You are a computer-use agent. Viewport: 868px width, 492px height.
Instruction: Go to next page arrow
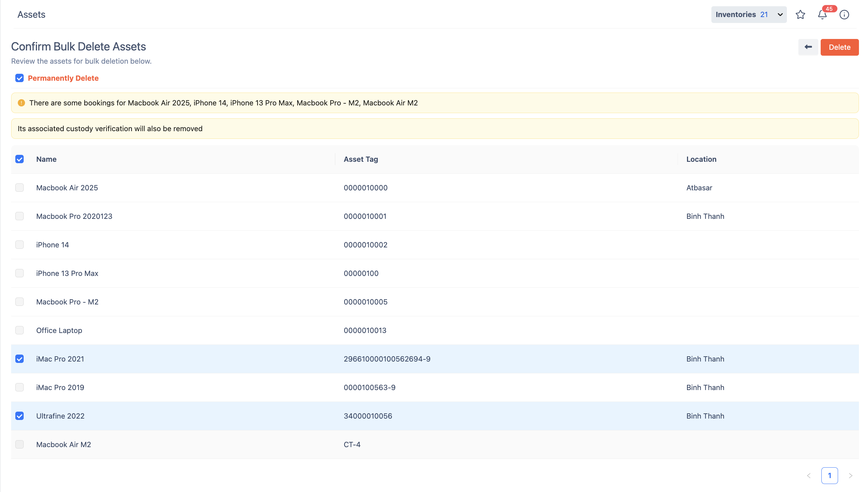[x=850, y=476]
